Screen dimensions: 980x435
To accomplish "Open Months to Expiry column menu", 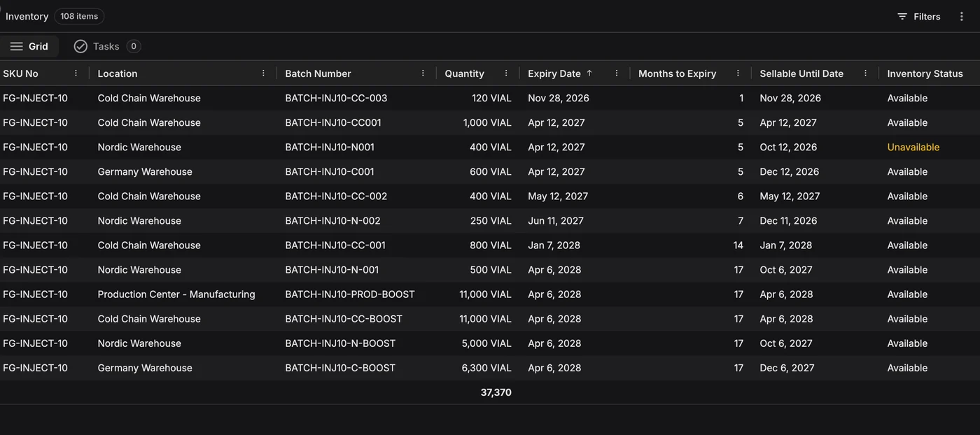I will click(x=738, y=73).
